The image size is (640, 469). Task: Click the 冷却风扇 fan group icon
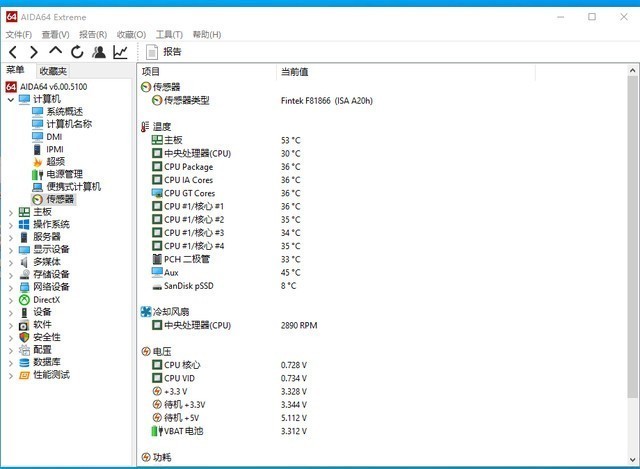pyautogui.click(x=146, y=312)
